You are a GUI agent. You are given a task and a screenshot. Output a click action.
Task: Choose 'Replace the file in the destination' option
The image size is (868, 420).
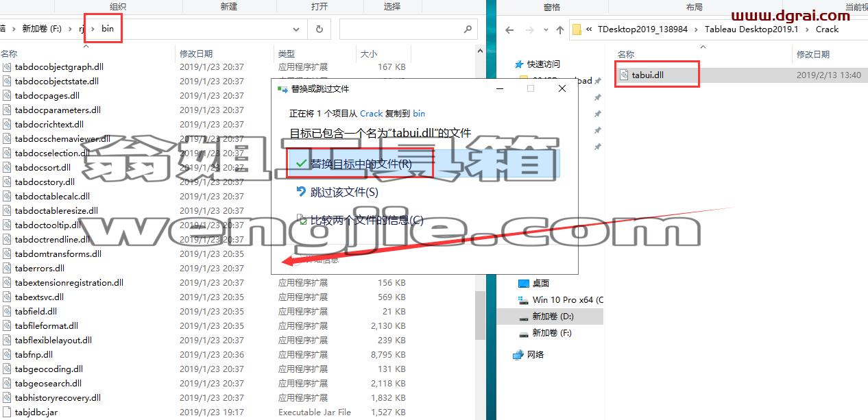[x=424, y=164]
